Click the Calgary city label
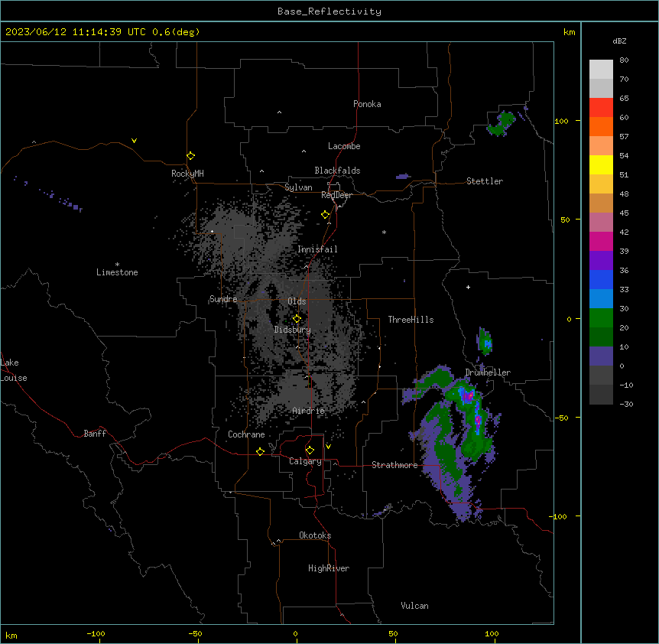 pyautogui.click(x=305, y=461)
